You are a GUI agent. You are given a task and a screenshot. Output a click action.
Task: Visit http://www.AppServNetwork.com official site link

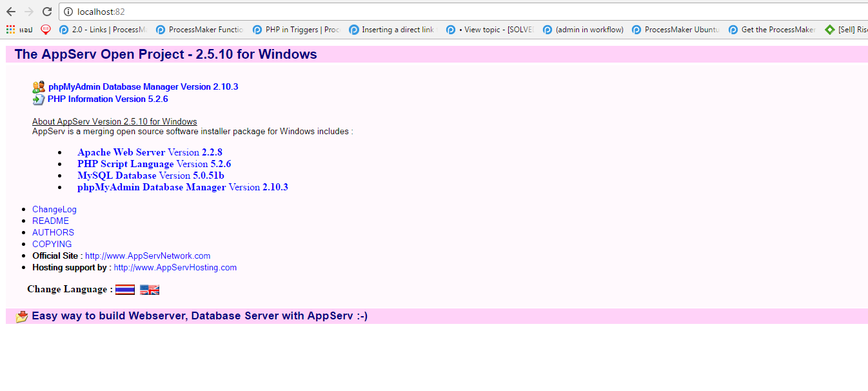point(148,256)
